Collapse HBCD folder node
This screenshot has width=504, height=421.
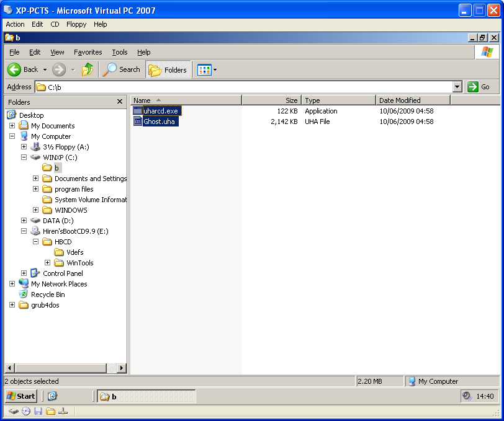(35, 241)
